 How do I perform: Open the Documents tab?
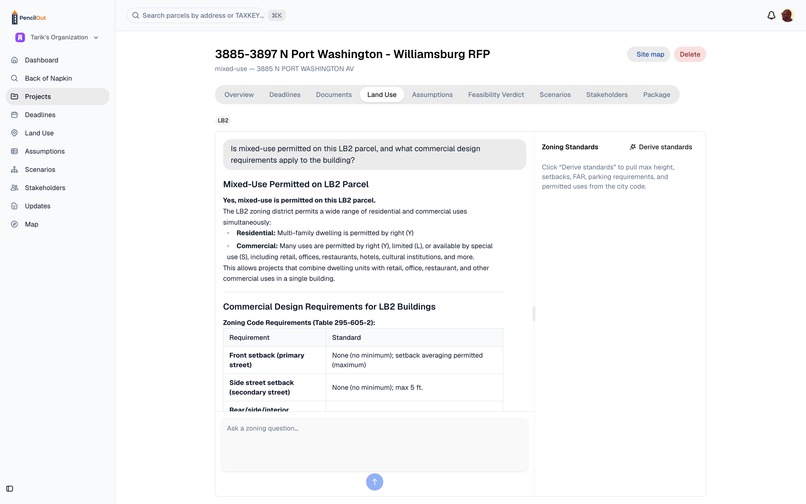point(334,95)
